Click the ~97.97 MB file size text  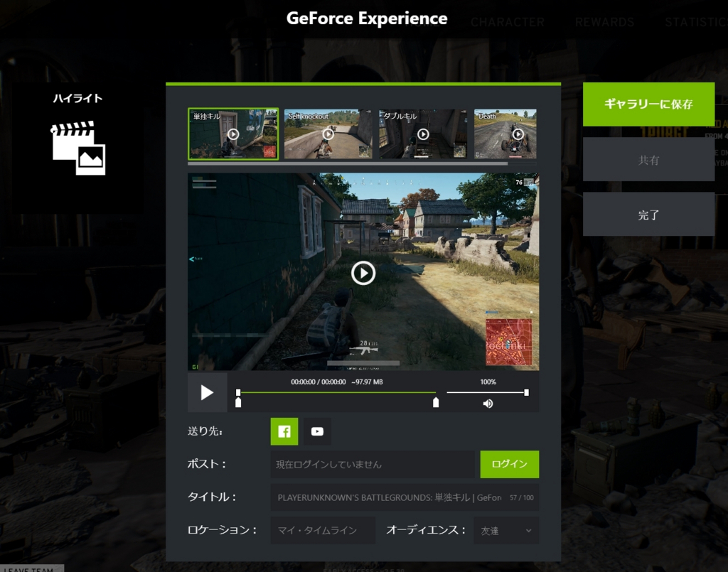(368, 382)
